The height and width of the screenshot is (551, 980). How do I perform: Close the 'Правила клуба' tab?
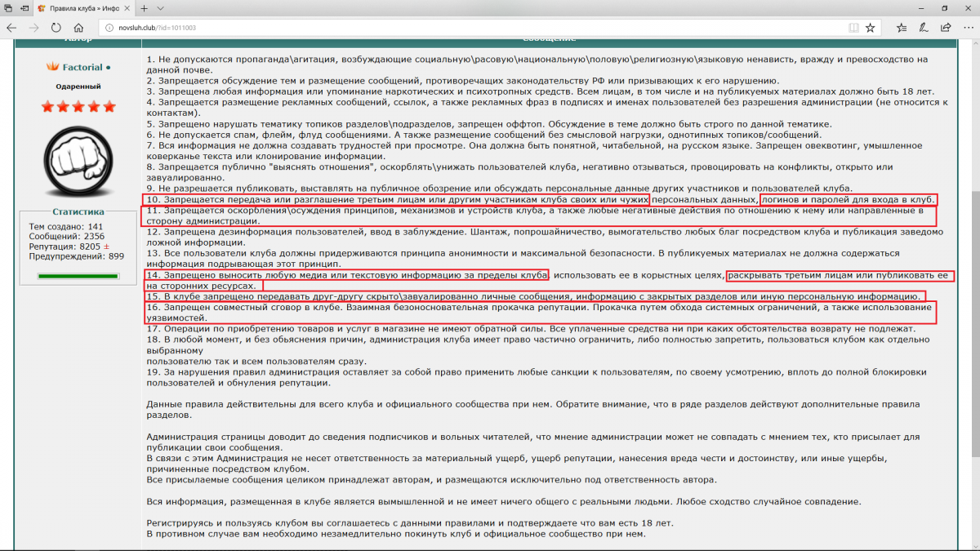click(125, 8)
